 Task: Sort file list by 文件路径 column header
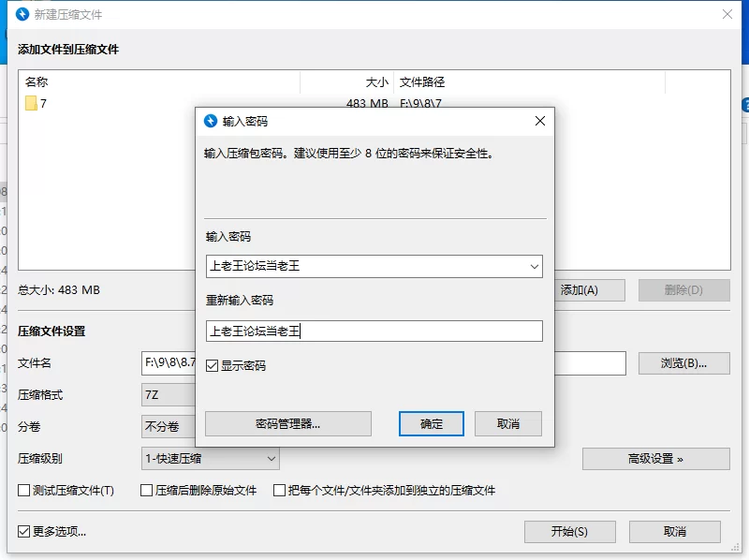coord(529,82)
